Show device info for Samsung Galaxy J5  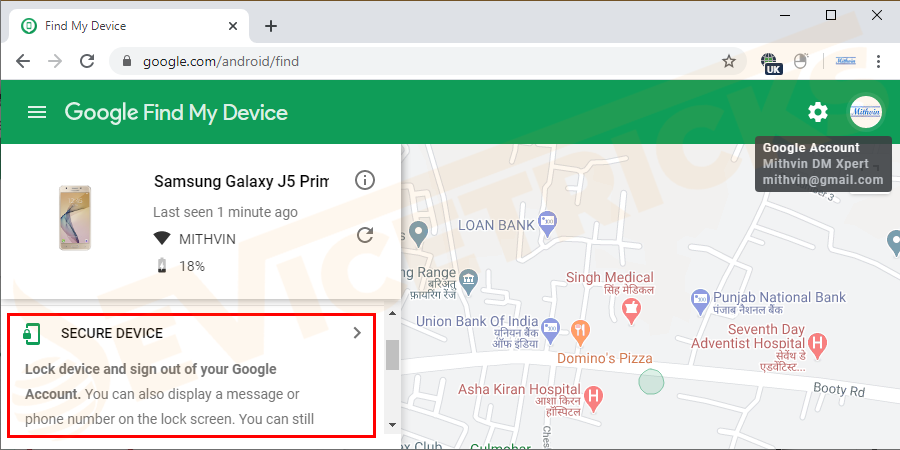coord(365,180)
